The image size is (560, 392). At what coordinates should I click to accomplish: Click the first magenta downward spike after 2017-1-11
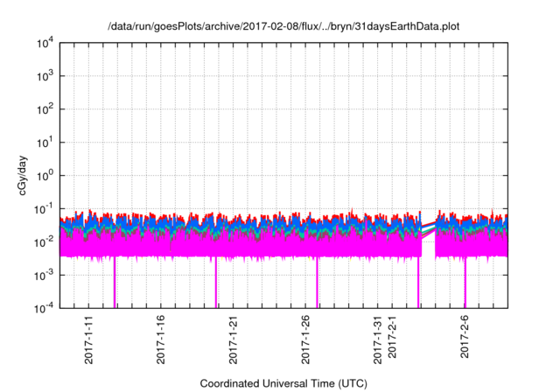click(x=115, y=284)
